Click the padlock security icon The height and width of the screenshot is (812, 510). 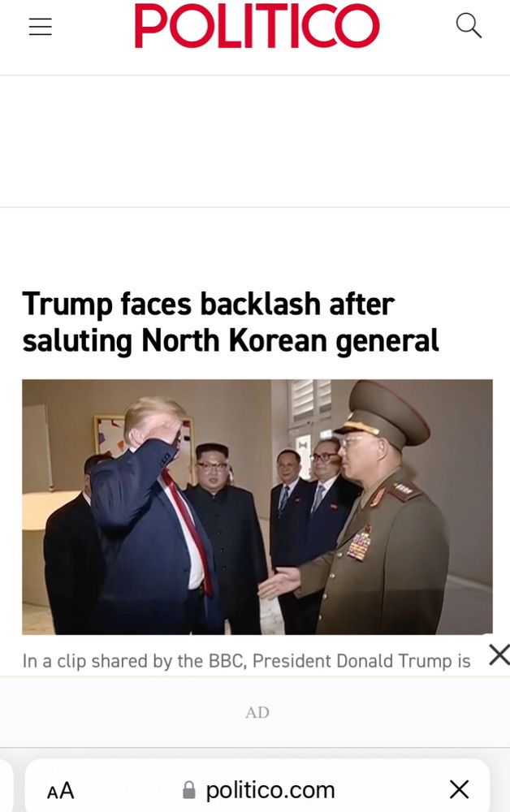(x=189, y=791)
